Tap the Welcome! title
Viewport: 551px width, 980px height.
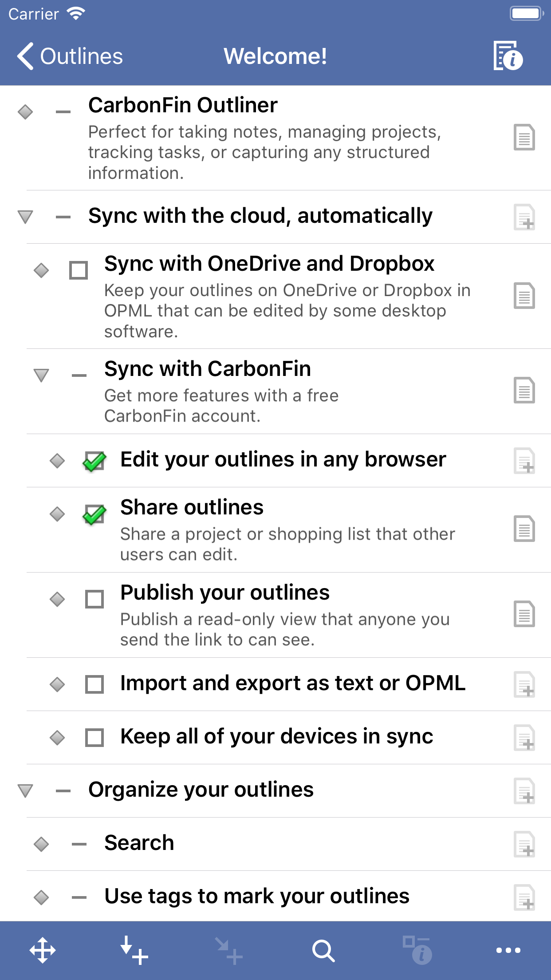[275, 56]
